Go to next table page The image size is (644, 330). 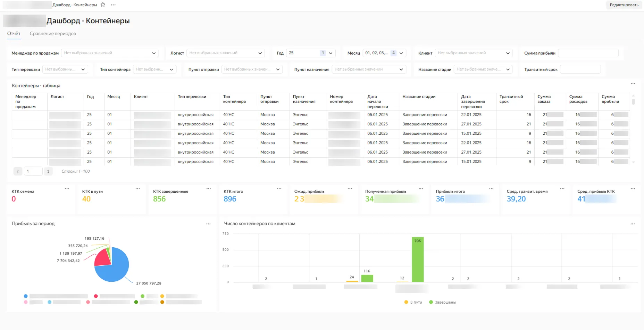click(48, 171)
